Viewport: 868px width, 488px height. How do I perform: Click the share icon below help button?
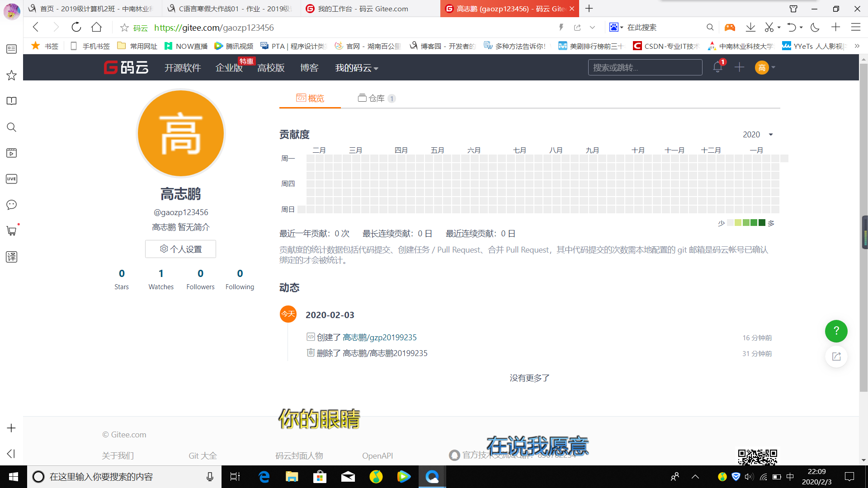coord(836,357)
